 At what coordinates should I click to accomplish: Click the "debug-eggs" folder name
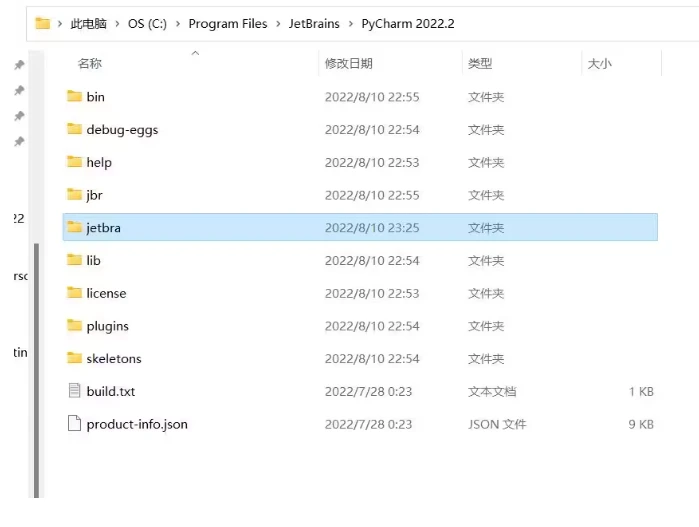122,130
